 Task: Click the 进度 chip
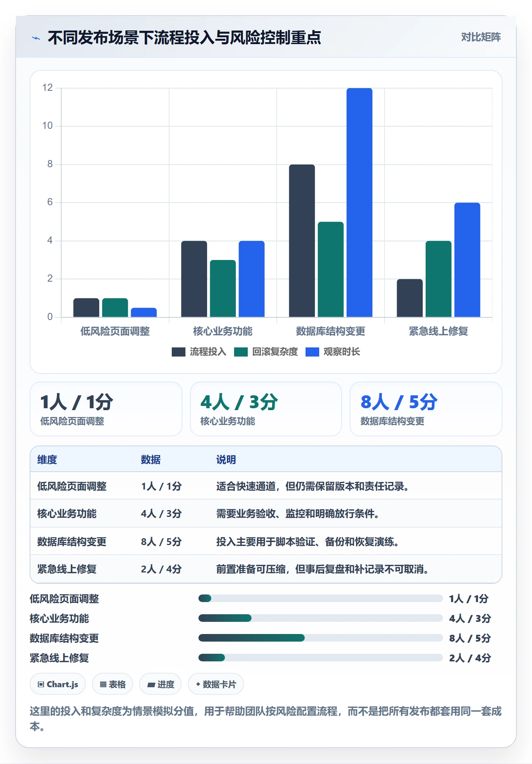tap(160, 684)
